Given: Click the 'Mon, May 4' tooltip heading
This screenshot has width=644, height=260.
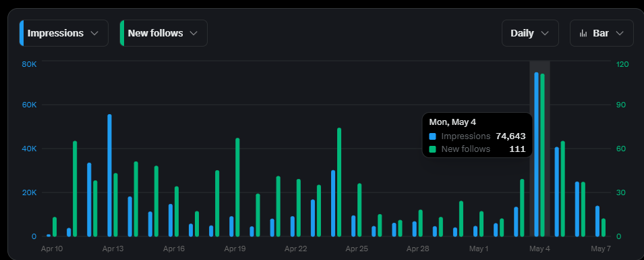Looking at the screenshot, I should (x=452, y=122).
